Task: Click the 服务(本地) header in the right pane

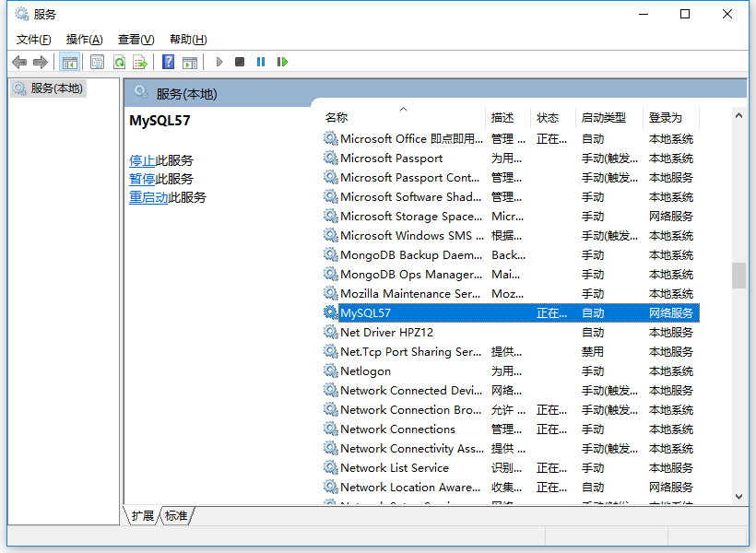Action: coord(186,94)
